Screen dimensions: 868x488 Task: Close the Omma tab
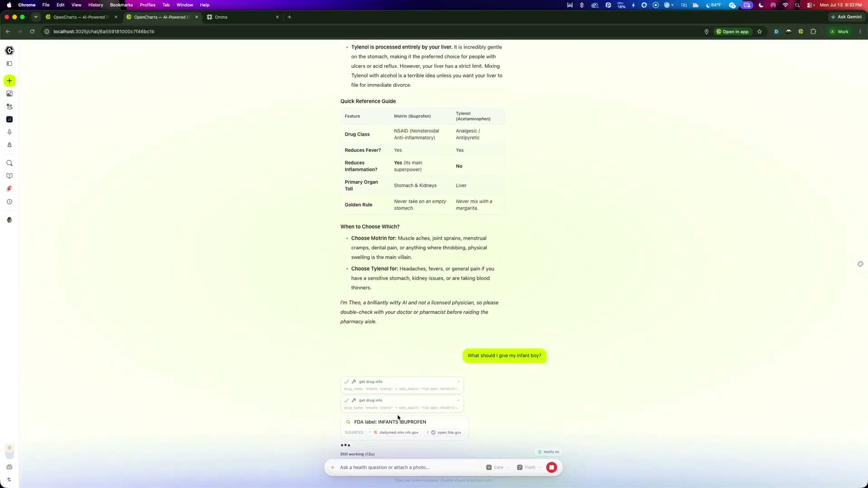[277, 17]
